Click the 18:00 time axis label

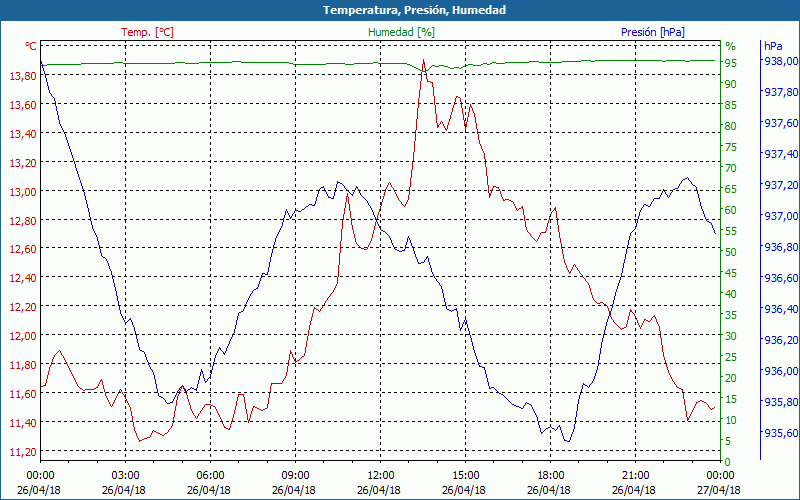pyautogui.click(x=551, y=474)
